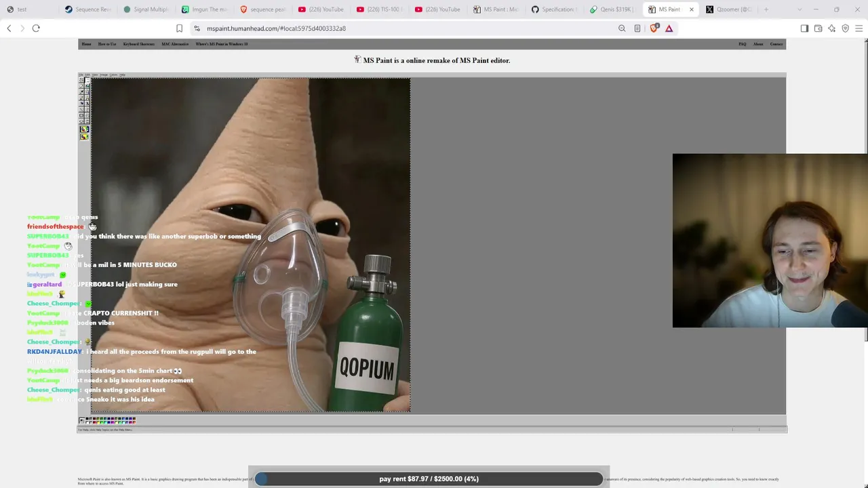This screenshot has width=868, height=488.
Task: Open the zoom magnifier icon in address bar
Action: tap(622, 28)
